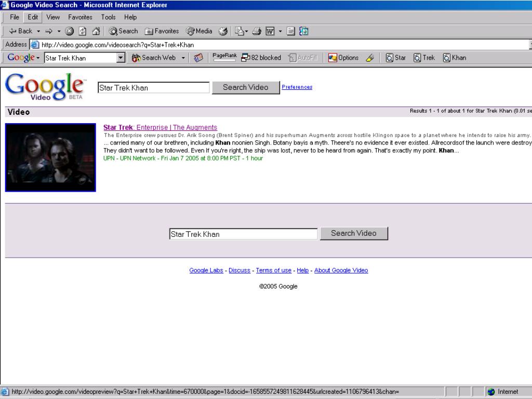Screen dimensions: 532x399
Task: Open the About Google Video link
Action: [341, 270]
